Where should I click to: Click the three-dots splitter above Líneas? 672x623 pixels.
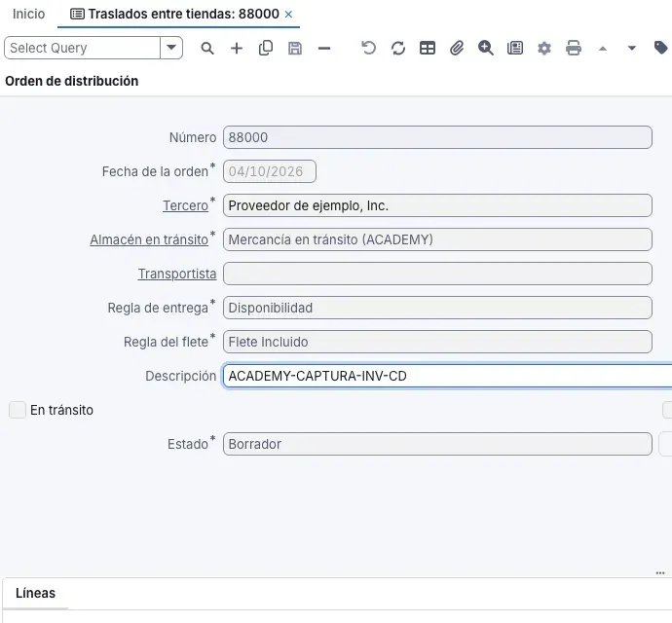pos(660,573)
